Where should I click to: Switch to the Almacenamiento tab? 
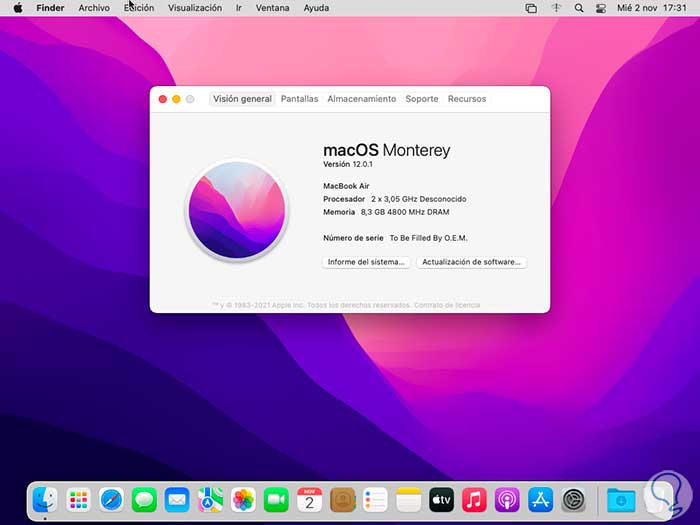point(362,99)
